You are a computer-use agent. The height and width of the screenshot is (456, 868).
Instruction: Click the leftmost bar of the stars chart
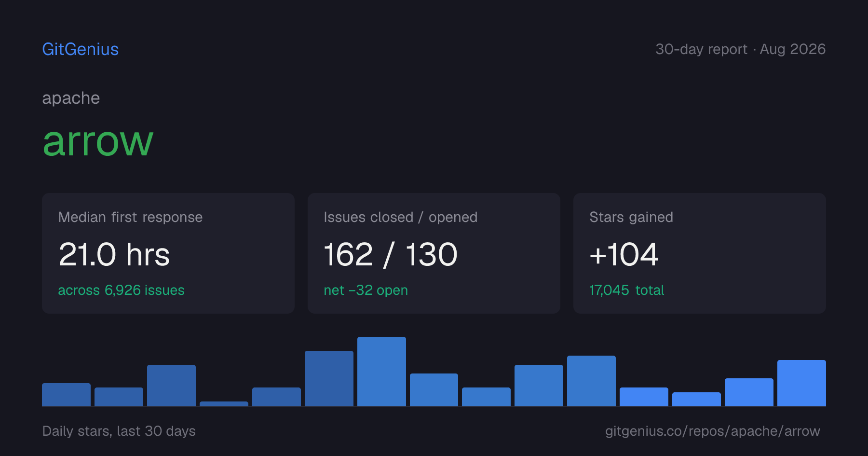click(x=66, y=395)
